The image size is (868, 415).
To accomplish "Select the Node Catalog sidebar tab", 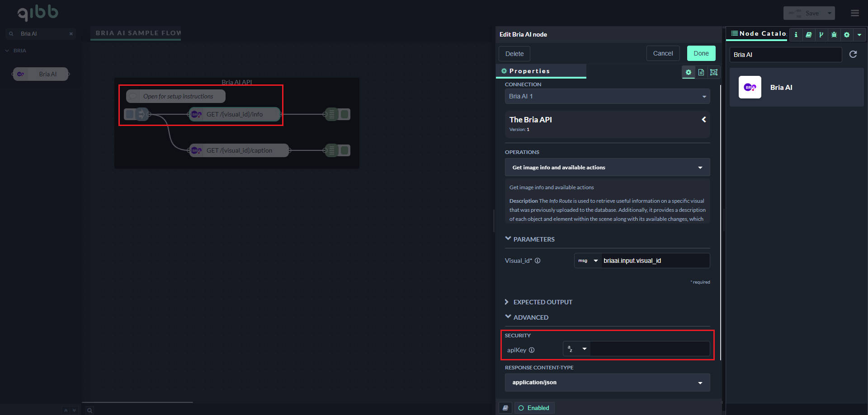I will [759, 34].
